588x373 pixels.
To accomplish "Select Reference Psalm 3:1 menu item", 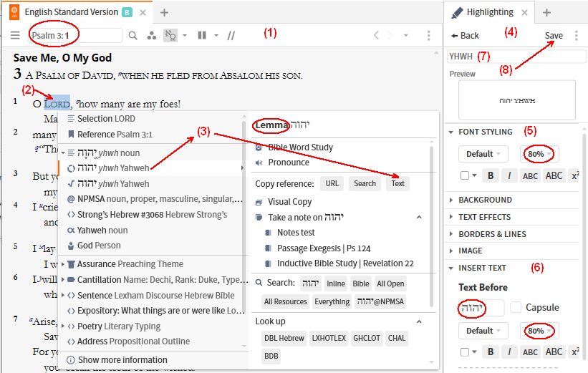I will [x=110, y=135].
